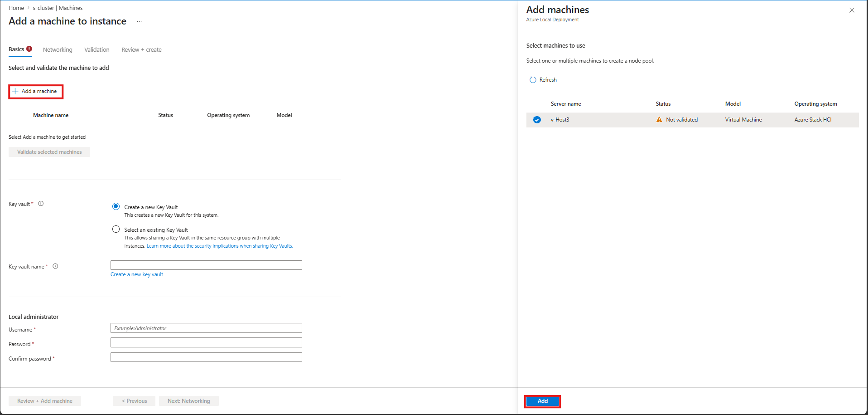Click the Refresh label in Add machines
This screenshot has height=415, width=868.
548,80
